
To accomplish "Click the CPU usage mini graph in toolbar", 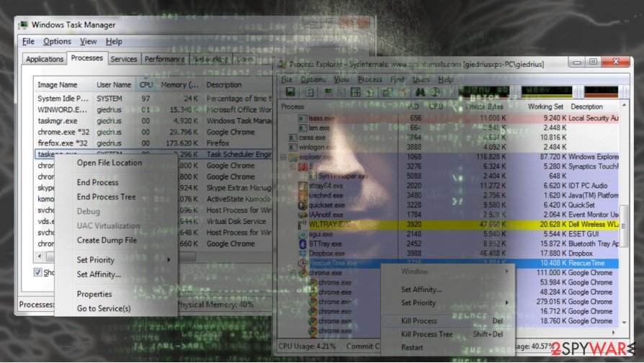I will pyautogui.click(x=484, y=91).
